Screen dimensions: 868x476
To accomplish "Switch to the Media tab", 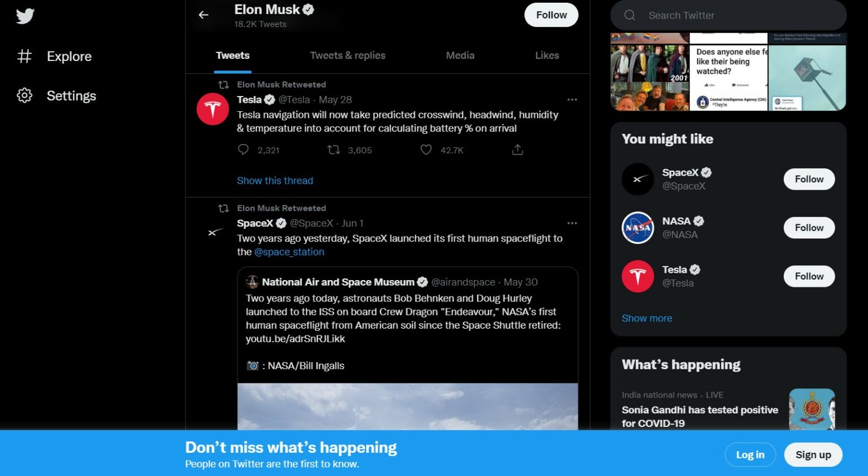I will coord(460,55).
